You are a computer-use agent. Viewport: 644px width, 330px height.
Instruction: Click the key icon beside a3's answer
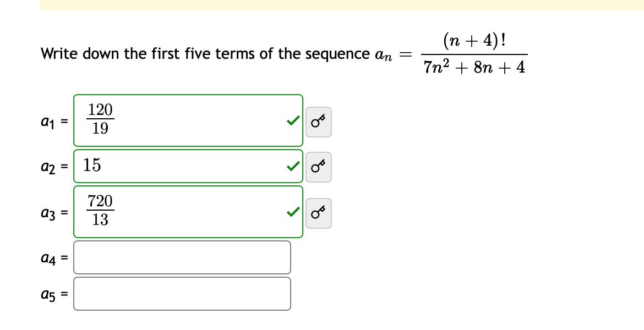click(x=319, y=213)
